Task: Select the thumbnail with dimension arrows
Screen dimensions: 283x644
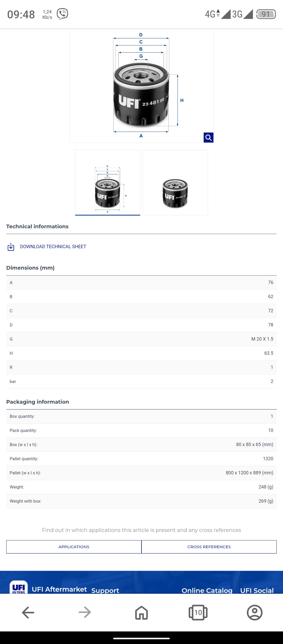Action: pos(108,183)
